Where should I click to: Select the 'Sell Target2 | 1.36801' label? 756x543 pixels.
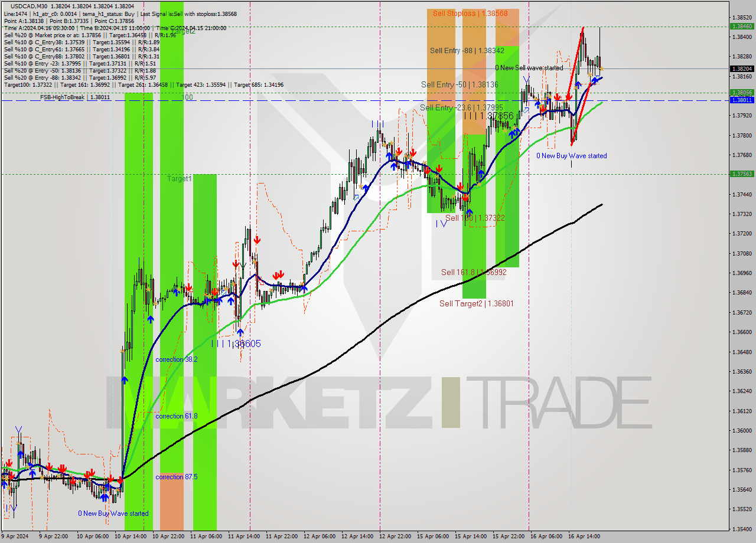coord(476,303)
